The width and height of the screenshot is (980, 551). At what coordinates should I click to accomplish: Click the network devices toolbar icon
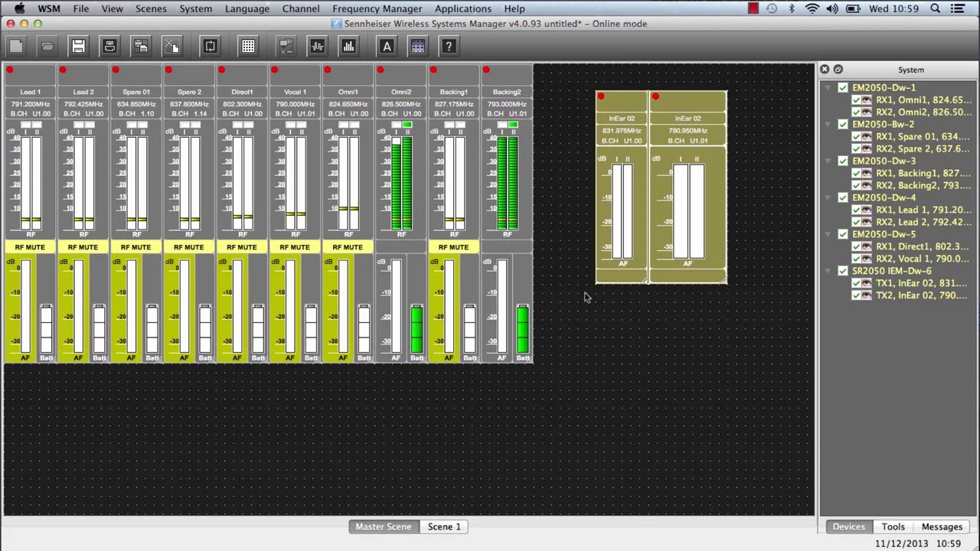(x=286, y=47)
